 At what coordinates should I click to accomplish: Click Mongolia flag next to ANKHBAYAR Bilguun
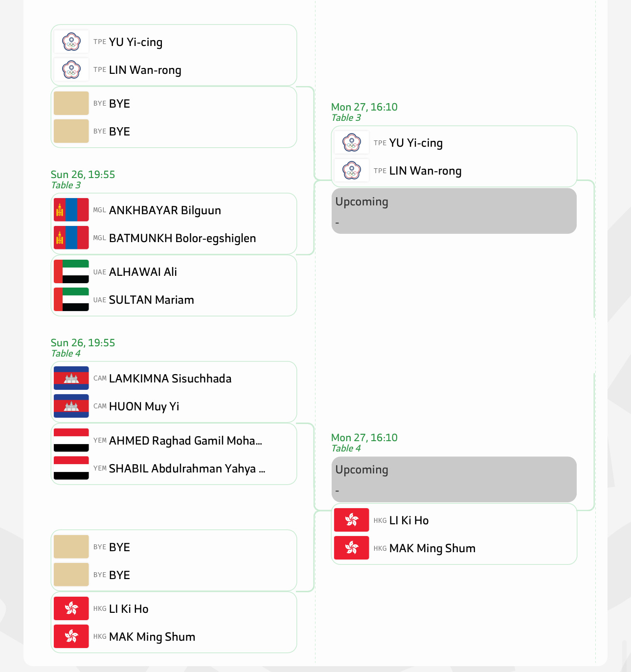coord(71,210)
